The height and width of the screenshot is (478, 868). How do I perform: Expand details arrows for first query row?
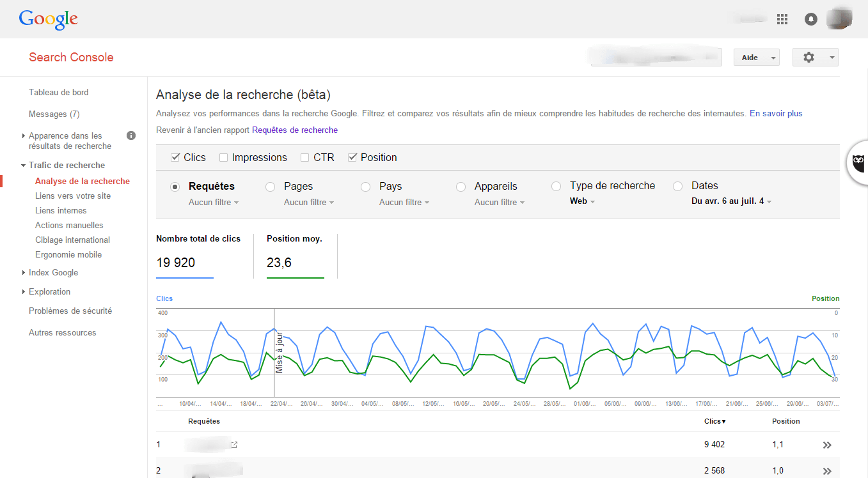[827, 445]
